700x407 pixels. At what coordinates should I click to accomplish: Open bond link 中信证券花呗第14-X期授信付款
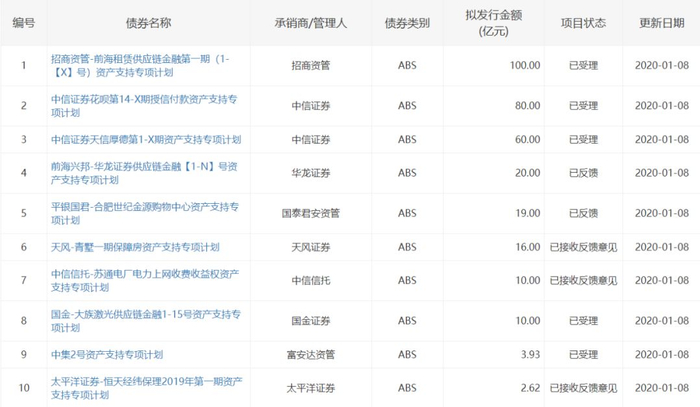(144, 106)
